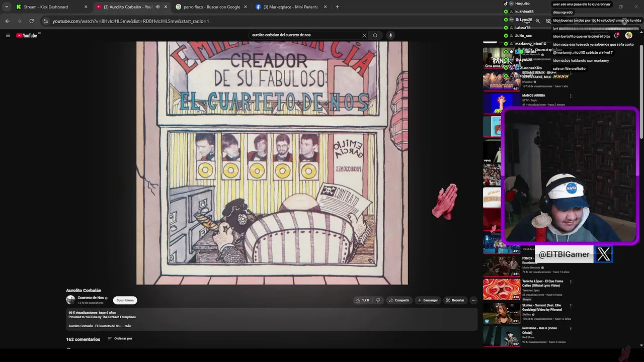Screen dimensions: 644x362
Task: Open options for Skrillex Summit video
Action: click(x=571, y=305)
